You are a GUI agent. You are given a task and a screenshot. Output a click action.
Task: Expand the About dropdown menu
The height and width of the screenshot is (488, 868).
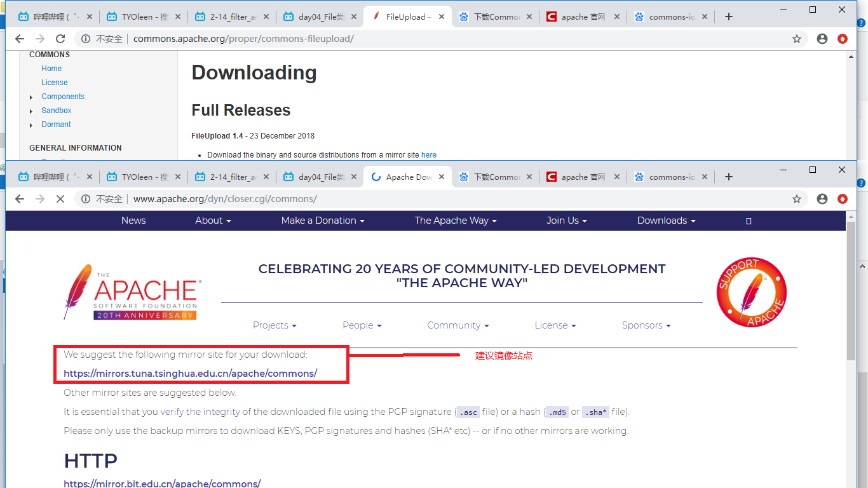213,220
